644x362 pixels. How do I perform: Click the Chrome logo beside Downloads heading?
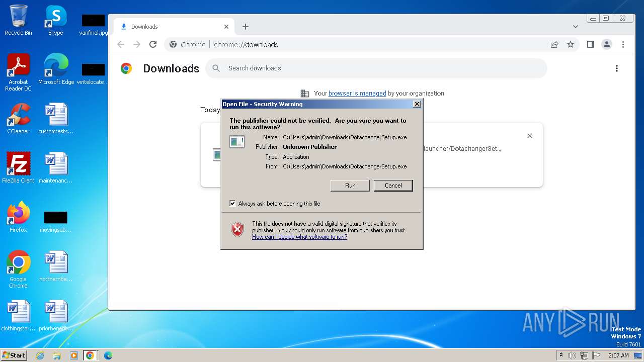[126, 68]
